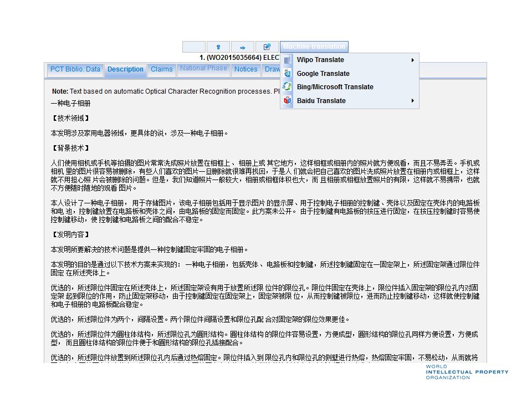The width and height of the screenshot is (532, 399).
Task: Select Bing/Microsoft Translate option
Action: (350, 87)
